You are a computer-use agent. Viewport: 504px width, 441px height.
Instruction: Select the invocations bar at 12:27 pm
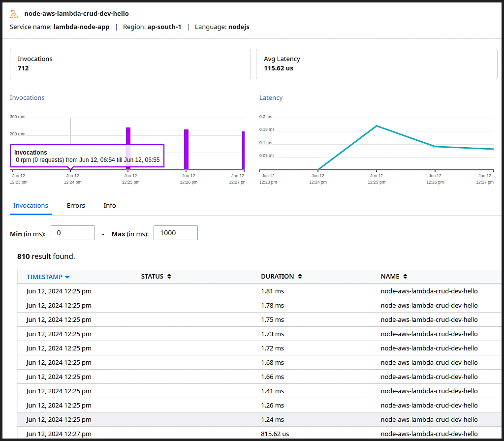tap(243, 151)
